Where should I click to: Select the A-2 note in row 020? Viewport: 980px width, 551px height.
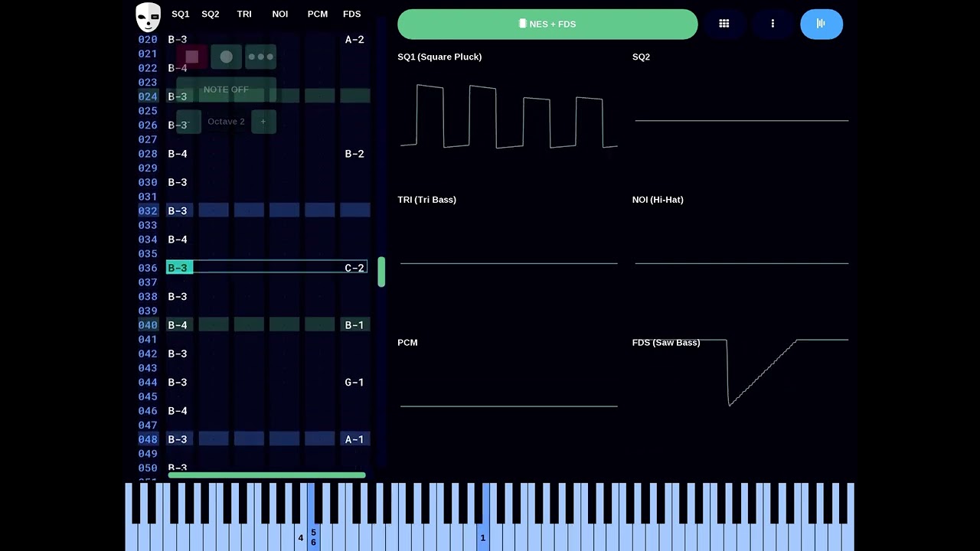(x=354, y=40)
